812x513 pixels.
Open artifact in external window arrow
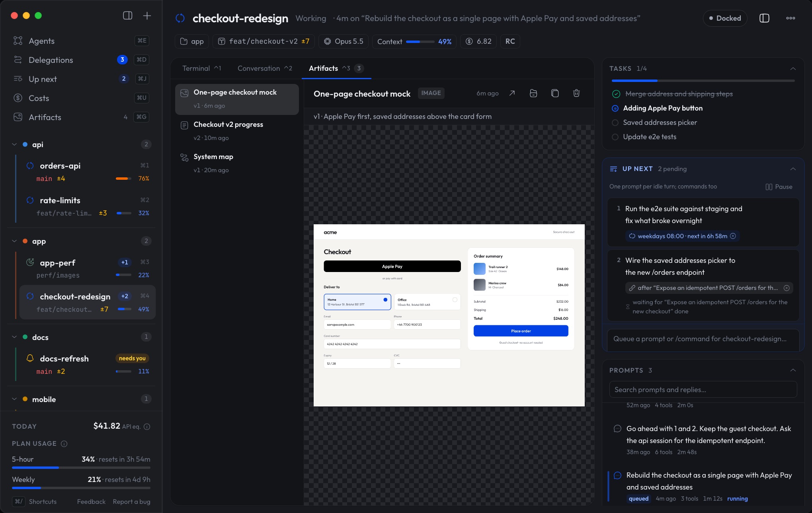pos(512,93)
